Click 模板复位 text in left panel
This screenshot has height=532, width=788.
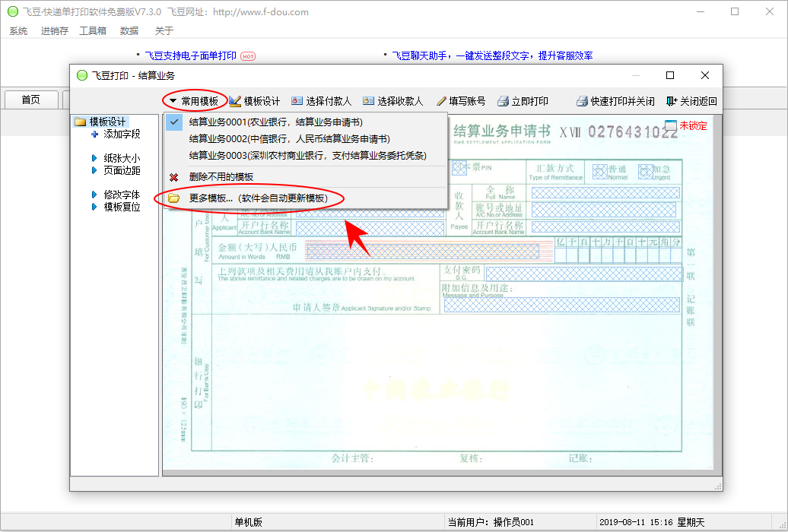point(122,207)
